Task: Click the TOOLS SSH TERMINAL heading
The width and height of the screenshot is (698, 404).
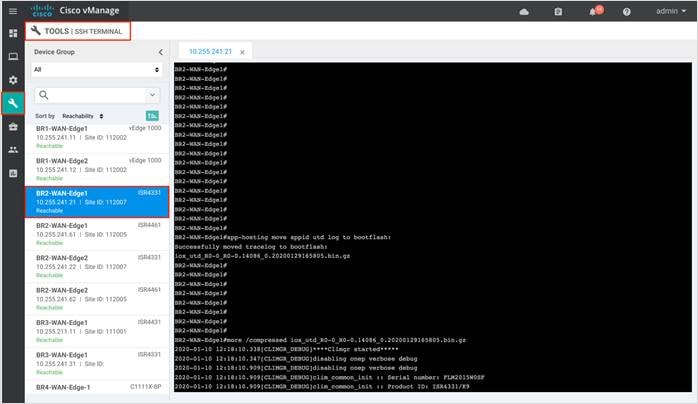Action: click(78, 31)
